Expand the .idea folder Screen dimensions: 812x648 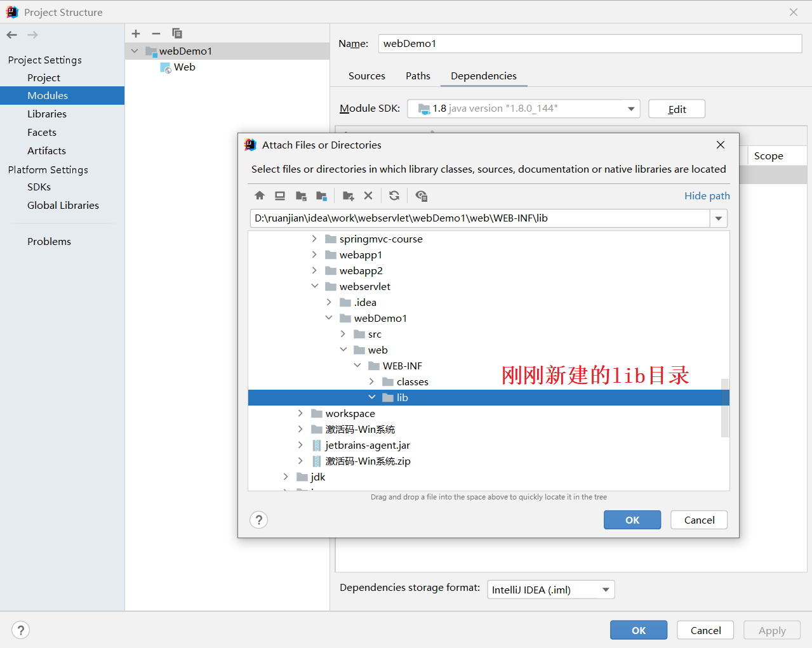(329, 302)
